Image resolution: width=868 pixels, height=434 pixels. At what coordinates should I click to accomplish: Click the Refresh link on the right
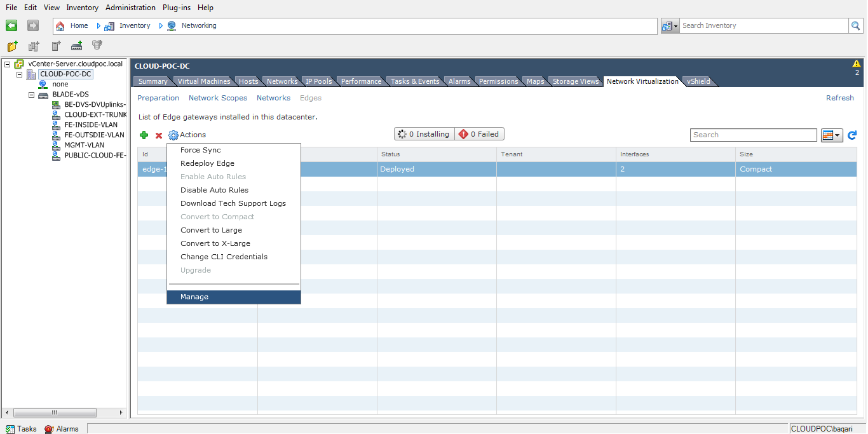[x=840, y=98]
